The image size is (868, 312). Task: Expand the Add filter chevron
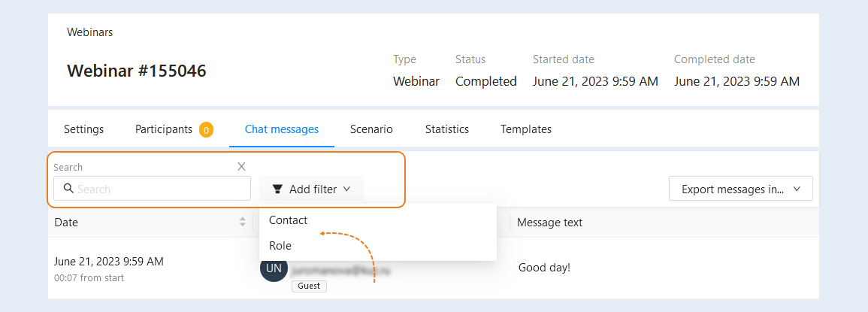click(347, 189)
